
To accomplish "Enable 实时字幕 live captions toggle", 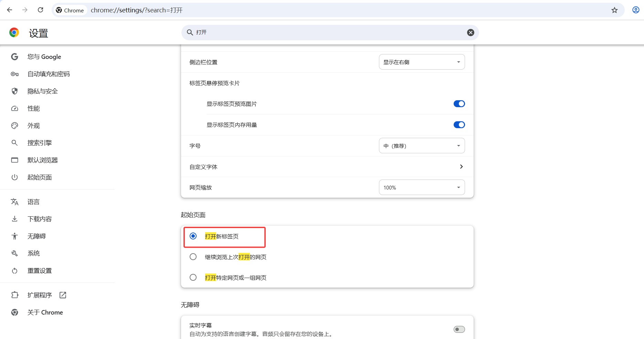I will coord(458,329).
